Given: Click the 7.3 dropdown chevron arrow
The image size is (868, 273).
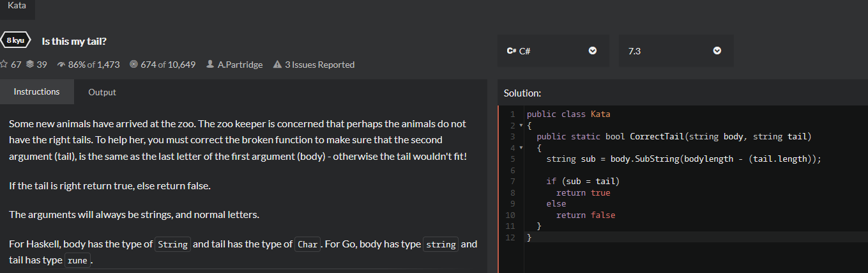Looking at the screenshot, I should (717, 51).
